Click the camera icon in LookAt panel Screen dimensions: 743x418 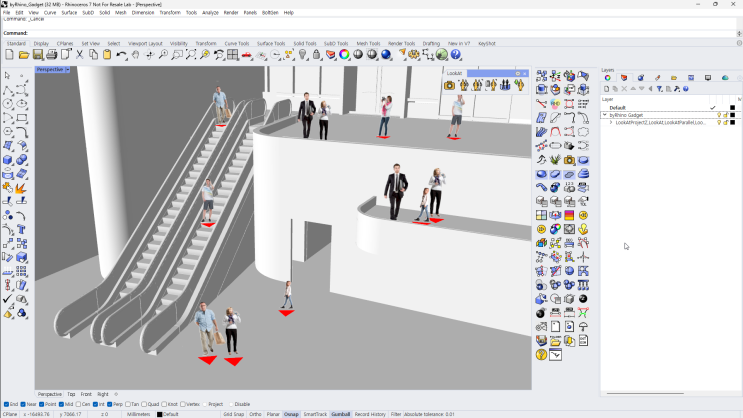[449, 85]
